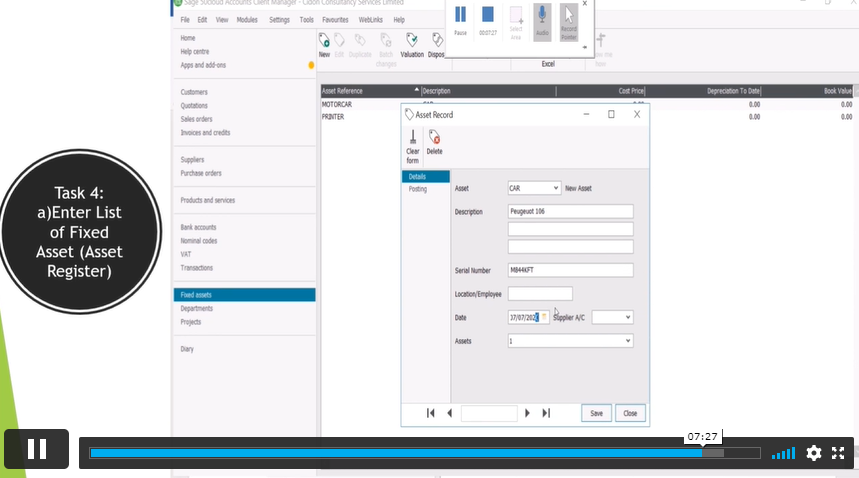The image size is (859, 478).
Task: Open Help centre in sidebar
Action: pyautogui.click(x=194, y=51)
